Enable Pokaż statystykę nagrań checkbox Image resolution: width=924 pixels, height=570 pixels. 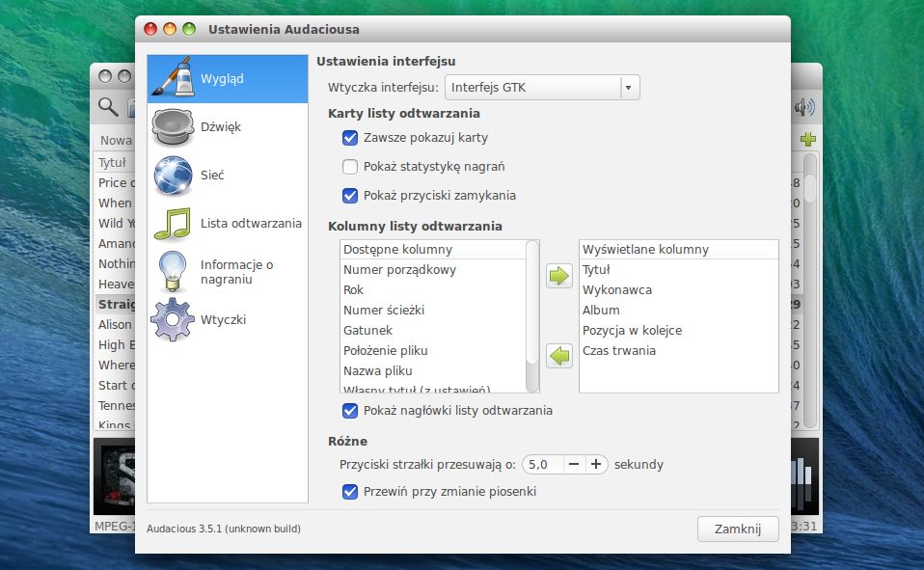click(x=350, y=167)
